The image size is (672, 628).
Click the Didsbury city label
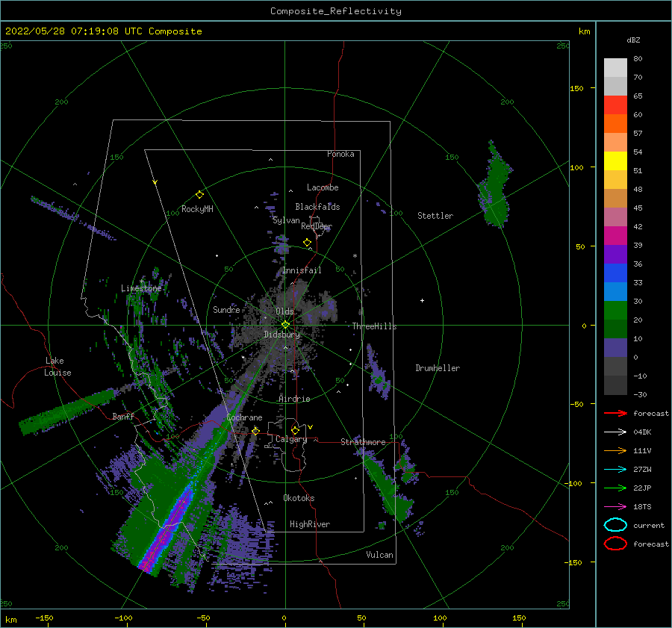pyautogui.click(x=281, y=335)
